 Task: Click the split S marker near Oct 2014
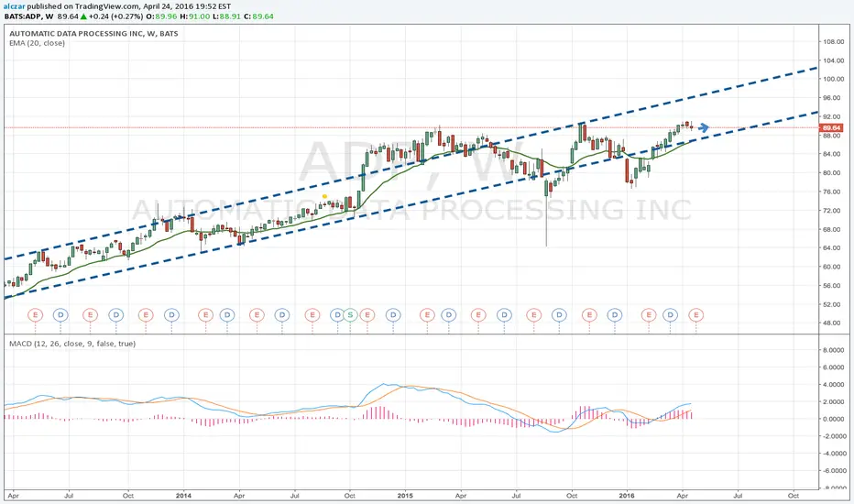350,315
